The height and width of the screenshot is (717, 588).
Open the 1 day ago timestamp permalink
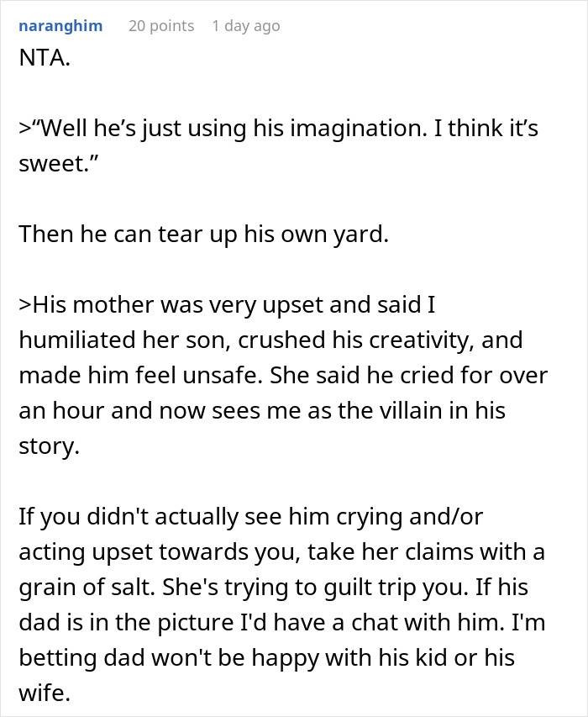point(246,26)
